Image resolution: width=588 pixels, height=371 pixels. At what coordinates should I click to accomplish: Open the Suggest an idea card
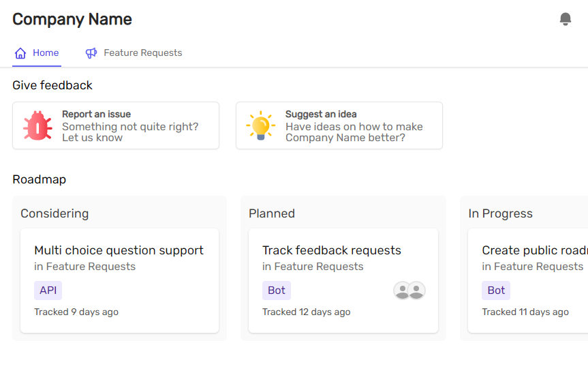tap(339, 125)
